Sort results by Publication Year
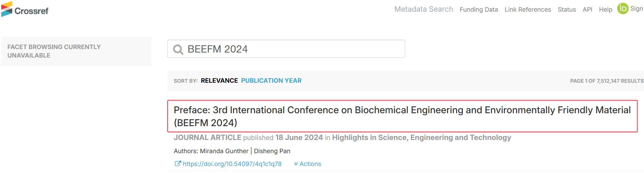Screen dimensions: 644x173 pyautogui.click(x=271, y=81)
